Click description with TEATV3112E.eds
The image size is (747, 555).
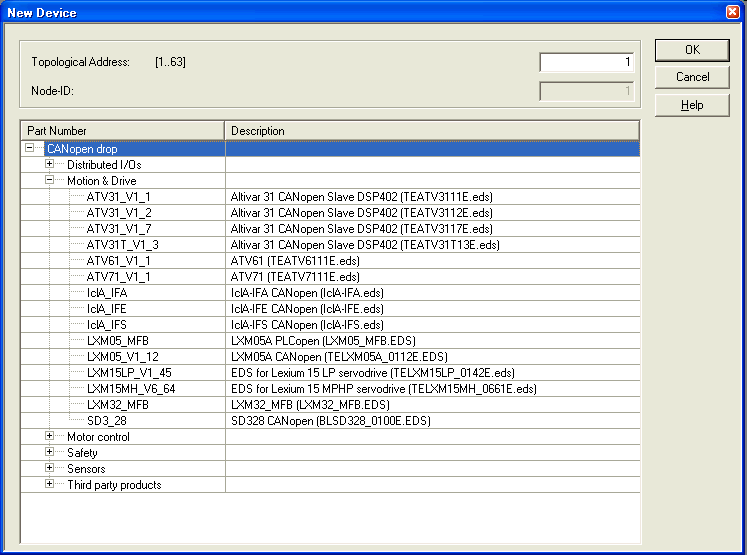tap(362, 213)
